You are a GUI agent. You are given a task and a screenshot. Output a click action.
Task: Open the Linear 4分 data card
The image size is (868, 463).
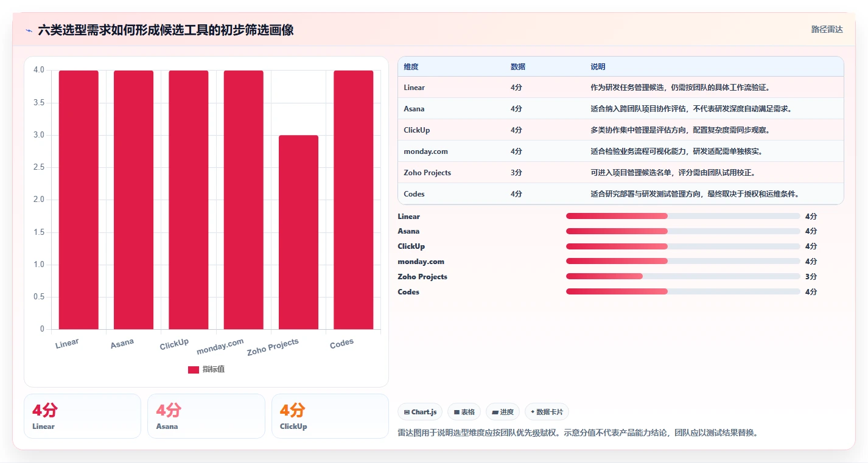click(x=82, y=416)
